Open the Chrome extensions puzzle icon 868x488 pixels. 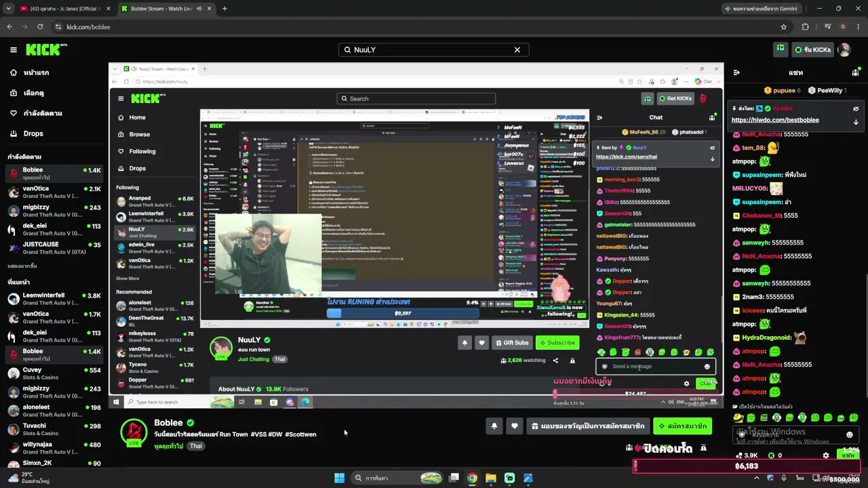(x=806, y=26)
